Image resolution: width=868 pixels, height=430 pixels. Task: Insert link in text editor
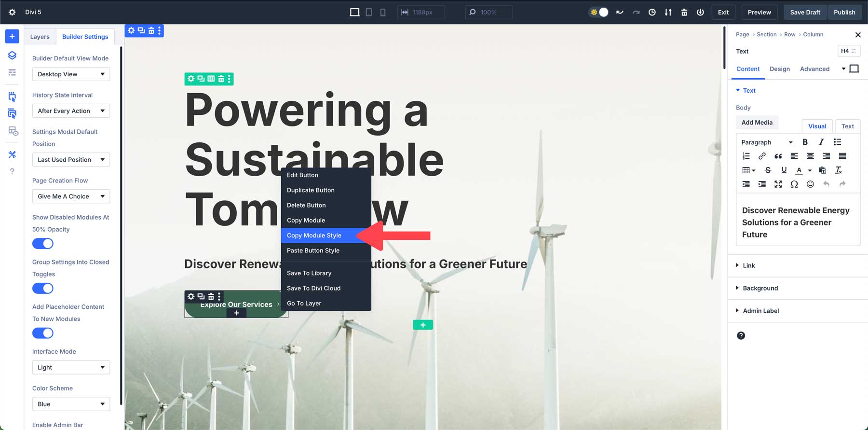762,156
